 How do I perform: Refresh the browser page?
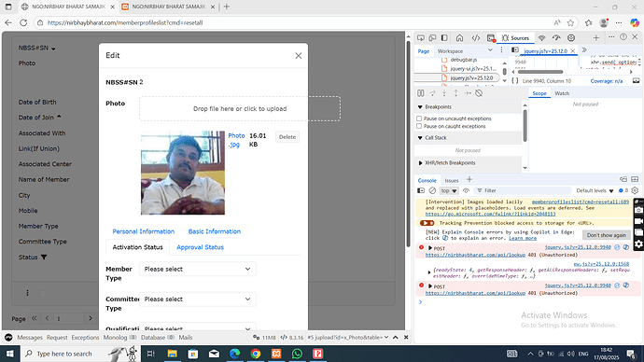coord(23,22)
